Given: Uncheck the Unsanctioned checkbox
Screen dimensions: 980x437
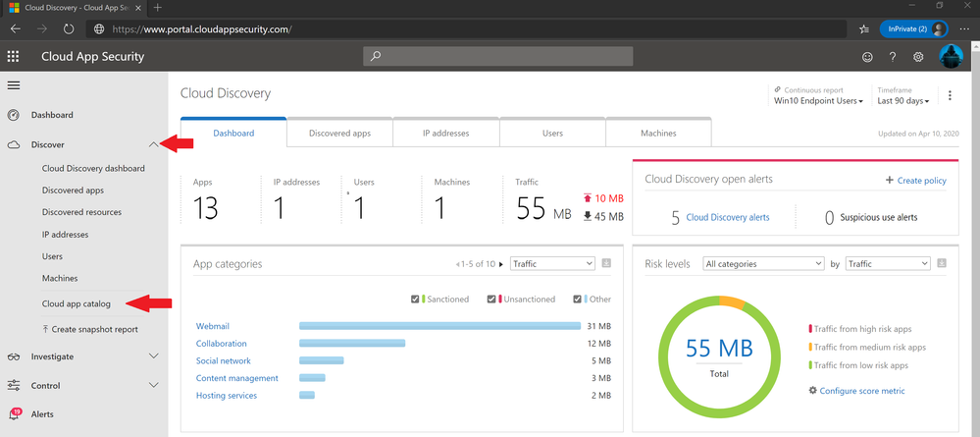Looking at the screenshot, I should pos(491,300).
